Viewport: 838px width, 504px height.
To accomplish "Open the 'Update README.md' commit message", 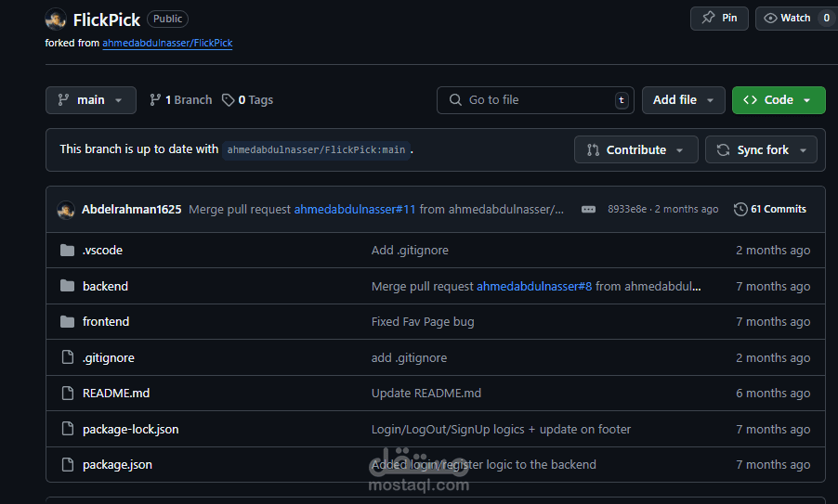I will (426, 393).
